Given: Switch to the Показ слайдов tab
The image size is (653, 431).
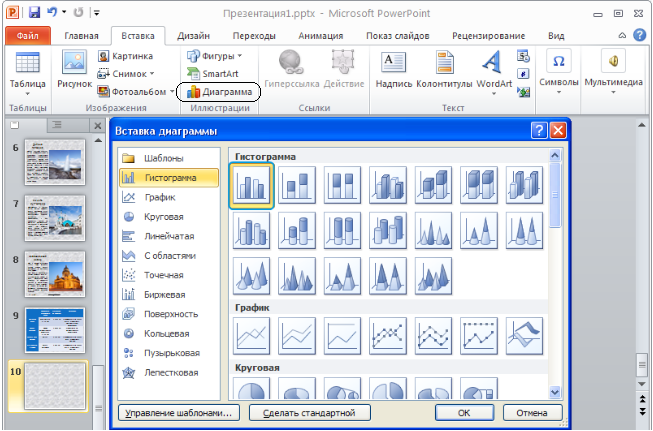Looking at the screenshot, I should (x=398, y=36).
